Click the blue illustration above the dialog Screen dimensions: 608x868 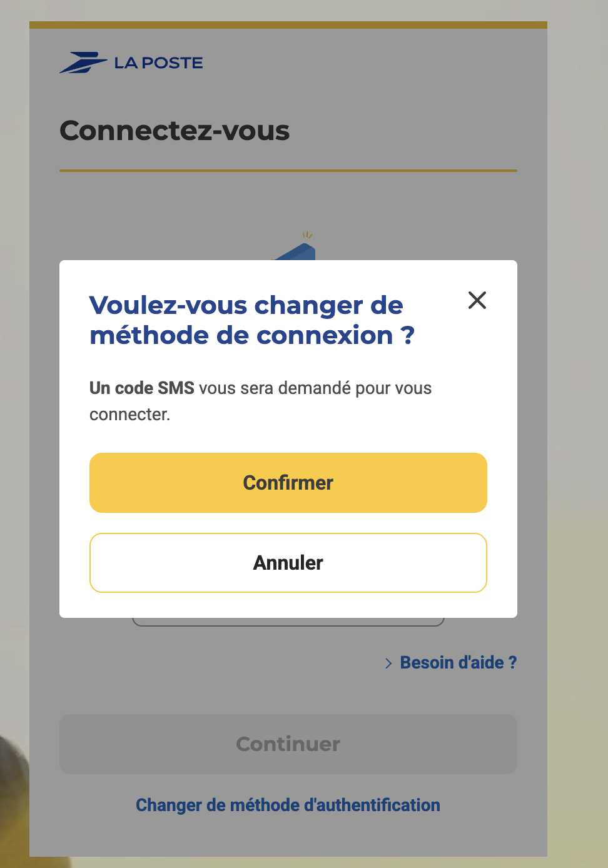click(x=298, y=253)
